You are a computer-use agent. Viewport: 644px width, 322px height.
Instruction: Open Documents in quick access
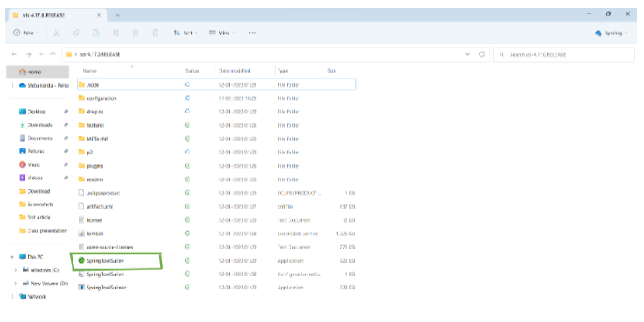[39, 138]
